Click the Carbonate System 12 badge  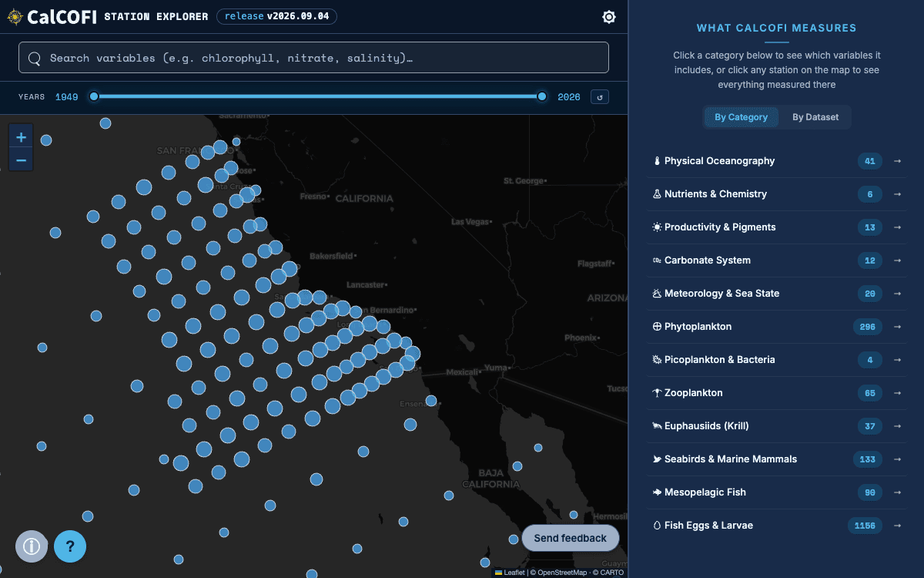(x=870, y=260)
